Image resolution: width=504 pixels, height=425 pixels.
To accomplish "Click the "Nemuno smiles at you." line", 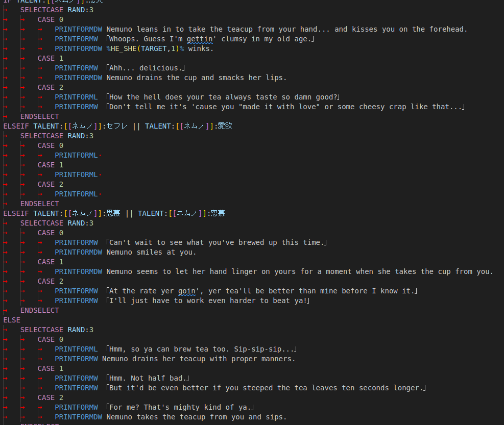I will (151, 252).
